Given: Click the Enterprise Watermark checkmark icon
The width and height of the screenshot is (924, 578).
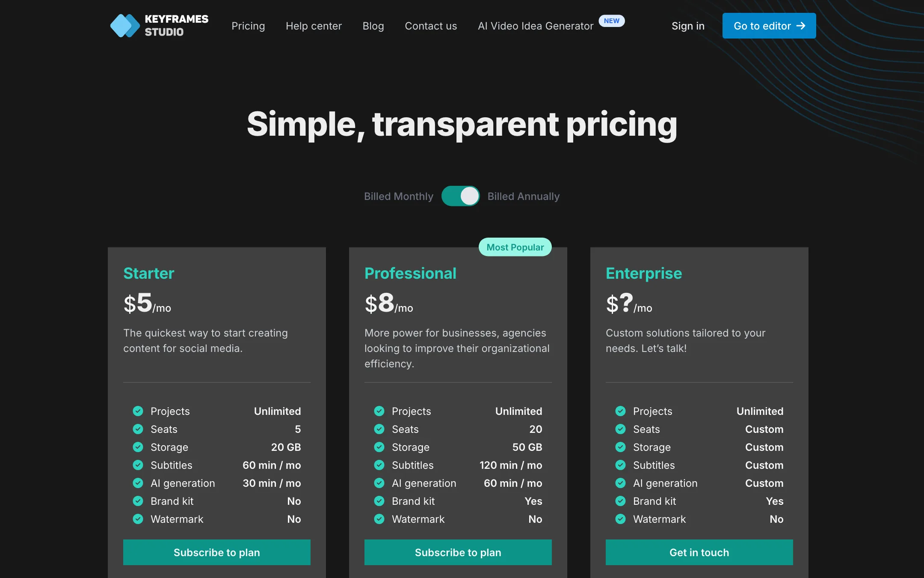Looking at the screenshot, I should click(x=620, y=519).
